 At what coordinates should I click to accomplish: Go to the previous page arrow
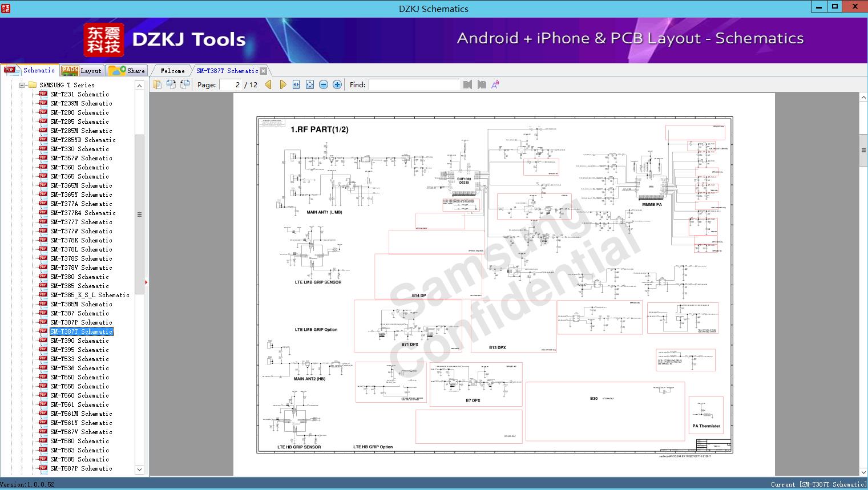point(268,84)
